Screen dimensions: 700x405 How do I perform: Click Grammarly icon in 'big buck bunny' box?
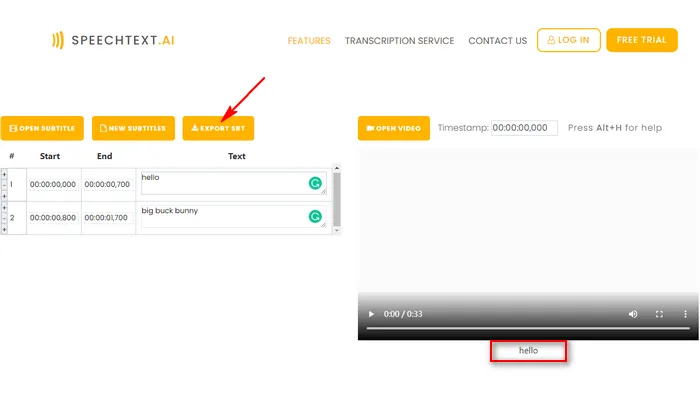(315, 216)
